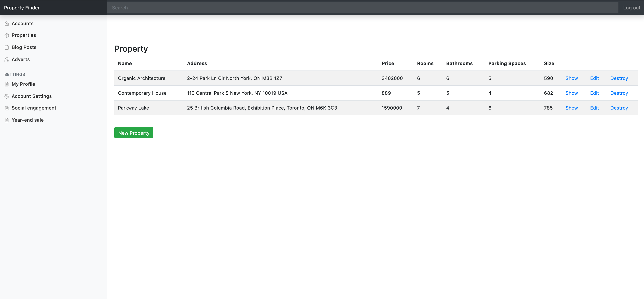Log out from the top bar
Screen dimensions: 644x299
[x=631, y=8]
